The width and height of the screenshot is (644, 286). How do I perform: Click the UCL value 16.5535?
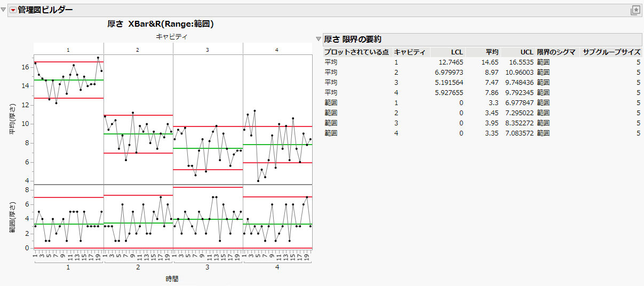point(520,62)
